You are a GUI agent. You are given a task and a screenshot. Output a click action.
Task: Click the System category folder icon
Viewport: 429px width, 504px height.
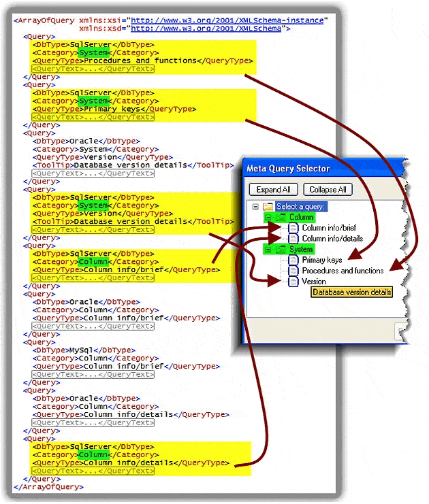tap(281, 250)
